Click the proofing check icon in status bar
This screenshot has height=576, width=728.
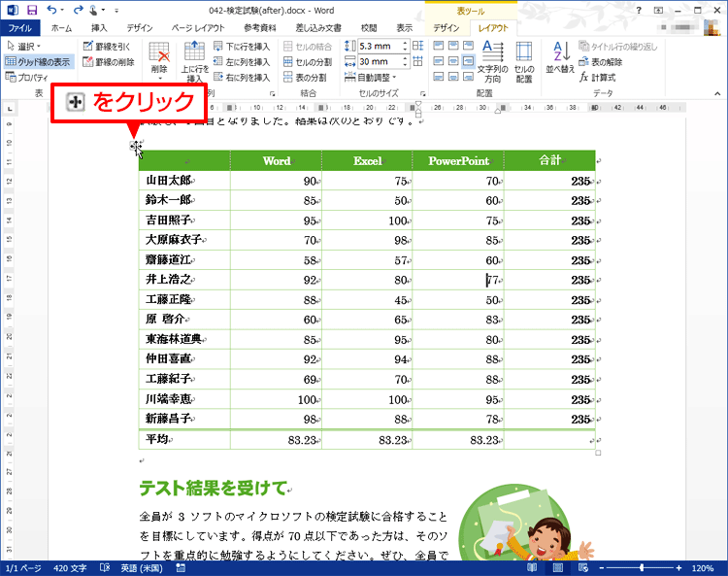pos(105,567)
